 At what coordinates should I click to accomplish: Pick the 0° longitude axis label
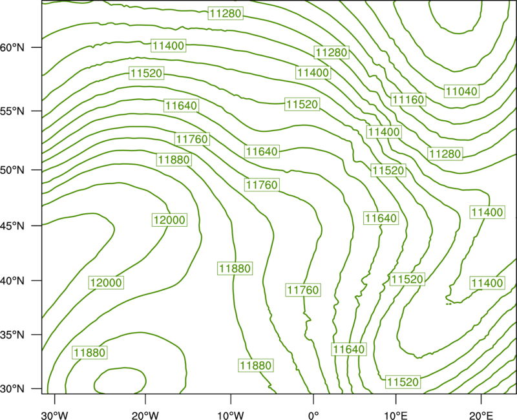click(x=313, y=415)
